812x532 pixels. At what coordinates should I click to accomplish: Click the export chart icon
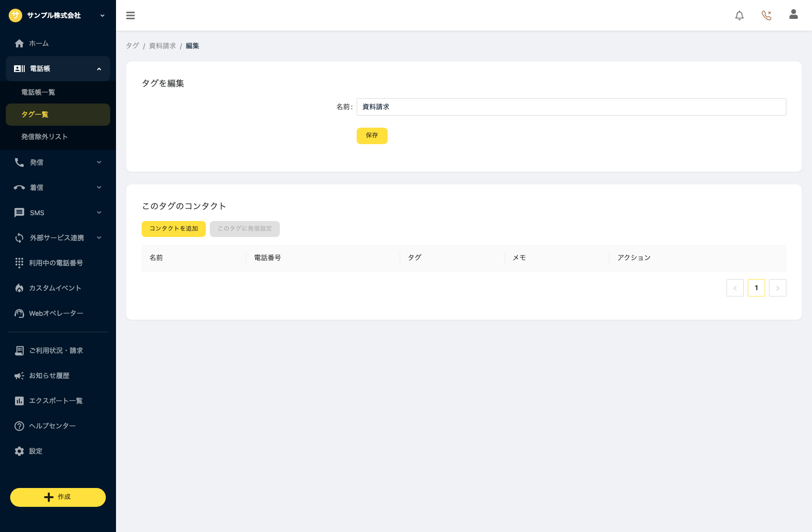(19, 401)
